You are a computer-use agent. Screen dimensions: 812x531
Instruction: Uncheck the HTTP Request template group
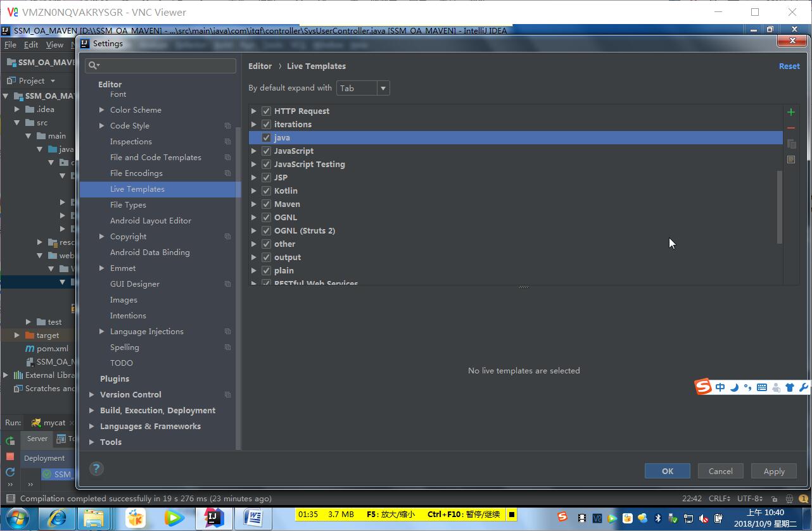tap(266, 111)
